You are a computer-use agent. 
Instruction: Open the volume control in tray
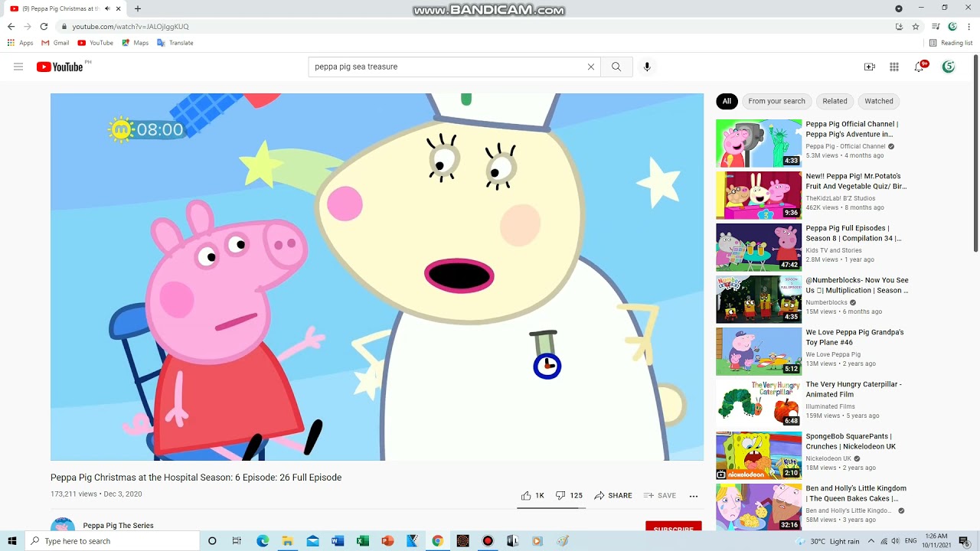coord(896,541)
